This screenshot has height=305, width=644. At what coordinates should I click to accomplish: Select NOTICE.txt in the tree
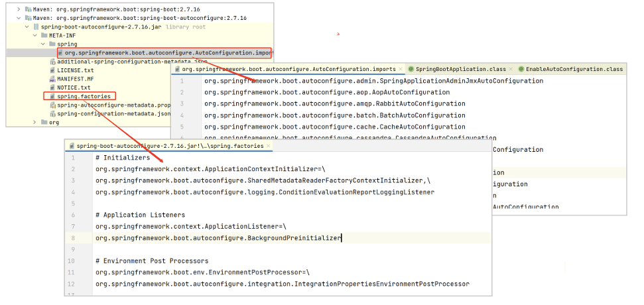point(74,88)
